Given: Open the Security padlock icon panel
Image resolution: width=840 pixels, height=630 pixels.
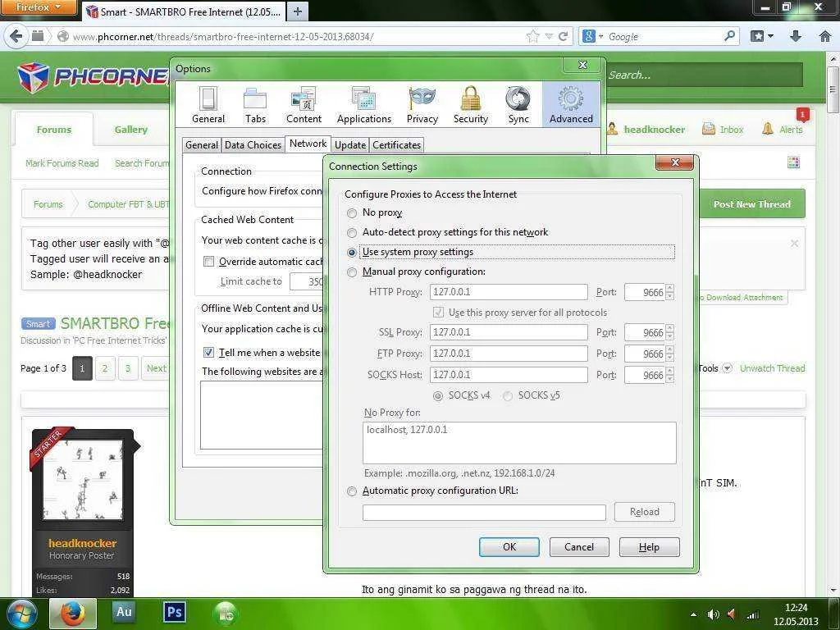Looking at the screenshot, I should coord(470,105).
